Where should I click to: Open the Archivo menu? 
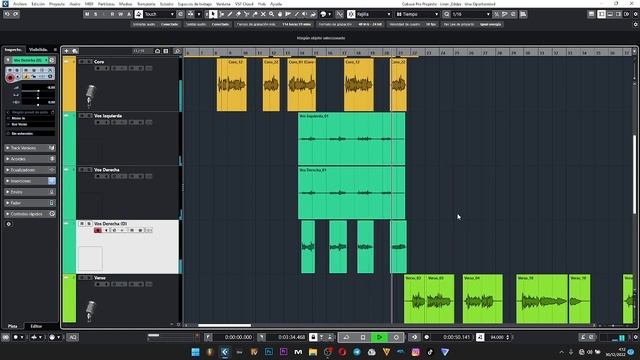tap(20, 4)
